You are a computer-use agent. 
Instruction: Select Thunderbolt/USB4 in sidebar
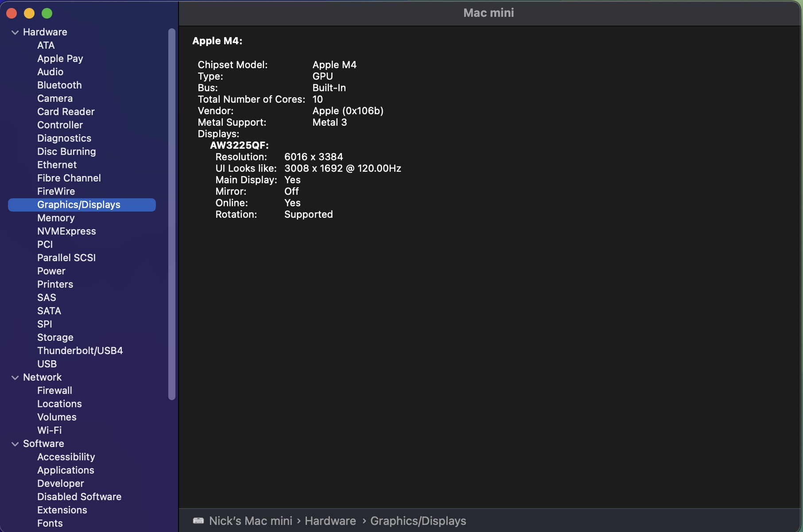tap(80, 351)
